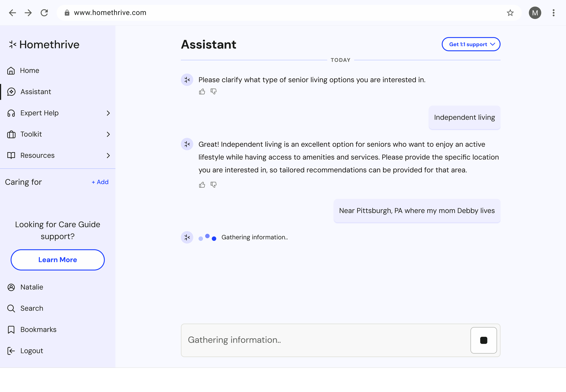Click the Learn More button
The image size is (566, 392).
click(x=58, y=260)
